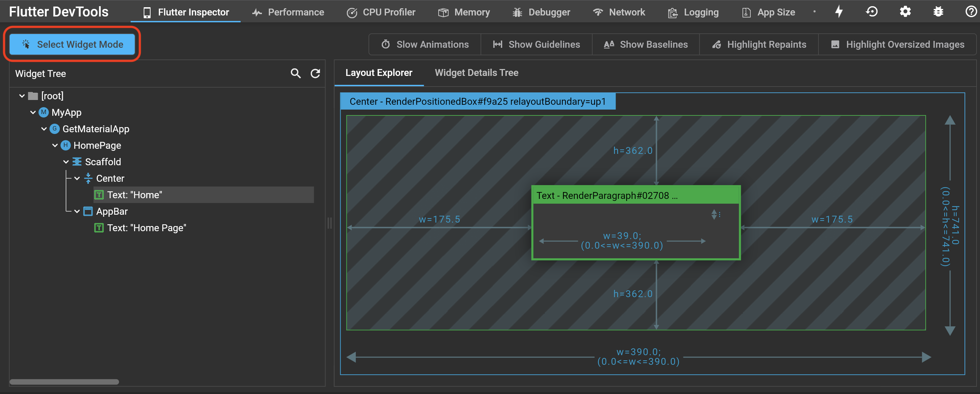Image resolution: width=980 pixels, height=394 pixels.
Task: Open the Performance tab
Action: (x=288, y=12)
